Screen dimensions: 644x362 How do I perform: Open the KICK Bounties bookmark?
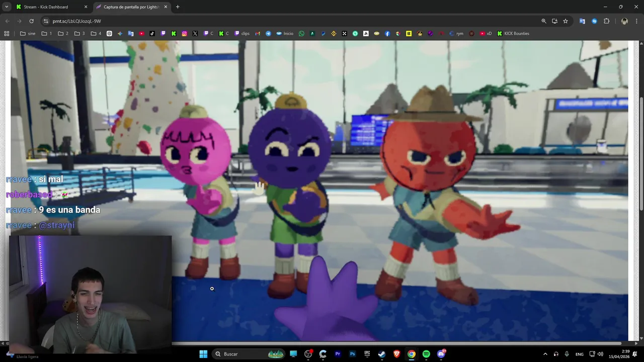pyautogui.click(x=513, y=34)
